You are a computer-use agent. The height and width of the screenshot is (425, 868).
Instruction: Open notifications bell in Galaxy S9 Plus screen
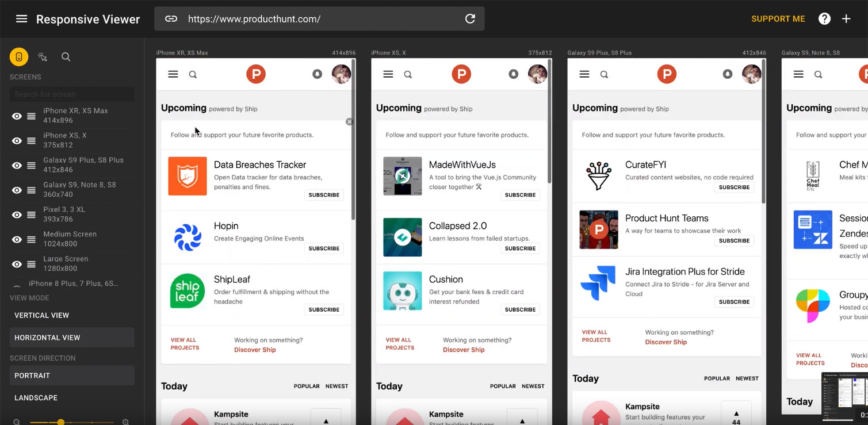tap(728, 74)
